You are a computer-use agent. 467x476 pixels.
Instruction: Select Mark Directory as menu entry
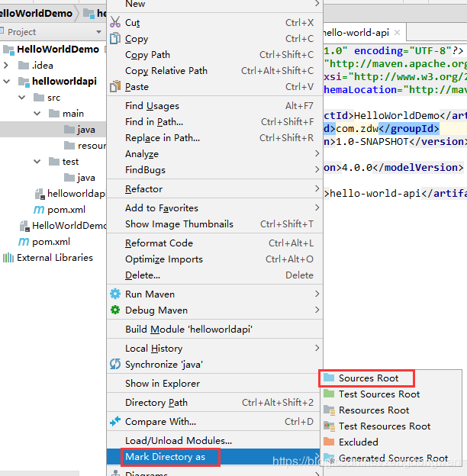tap(214, 457)
